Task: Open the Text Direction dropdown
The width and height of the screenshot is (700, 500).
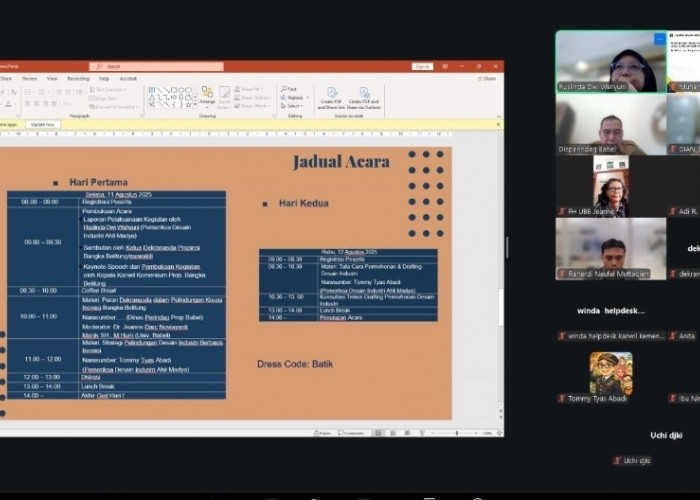Action: 108,89
